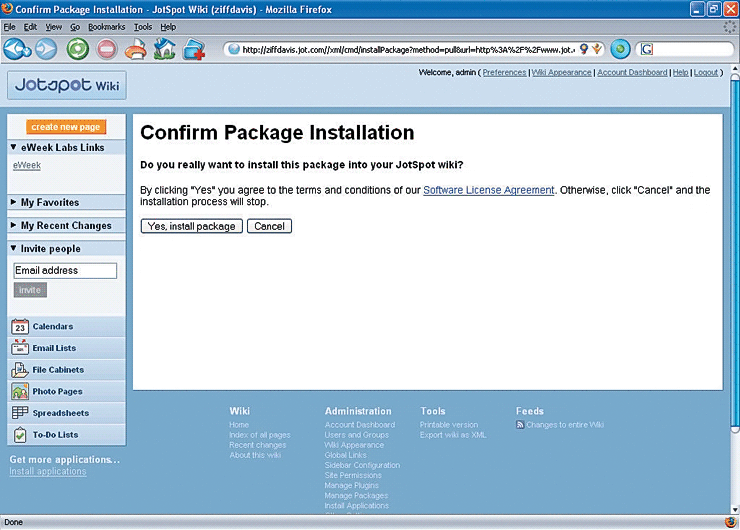The image size is (740, 530).
Task: Print page using the printer icon
Action: [x=135, y=49]
